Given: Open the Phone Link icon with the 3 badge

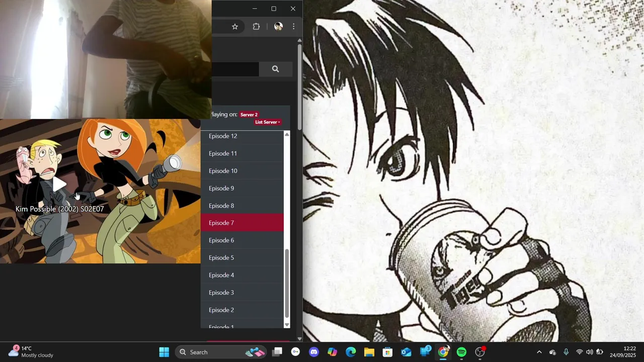Looking at the screenshot, I should click(425, 352).
